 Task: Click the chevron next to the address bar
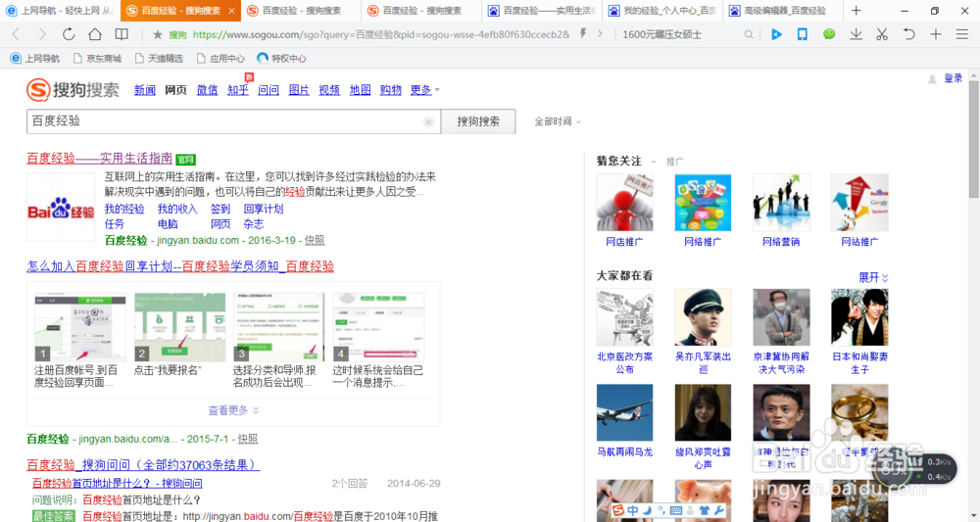pyautogui.click(x=600, y=33)
